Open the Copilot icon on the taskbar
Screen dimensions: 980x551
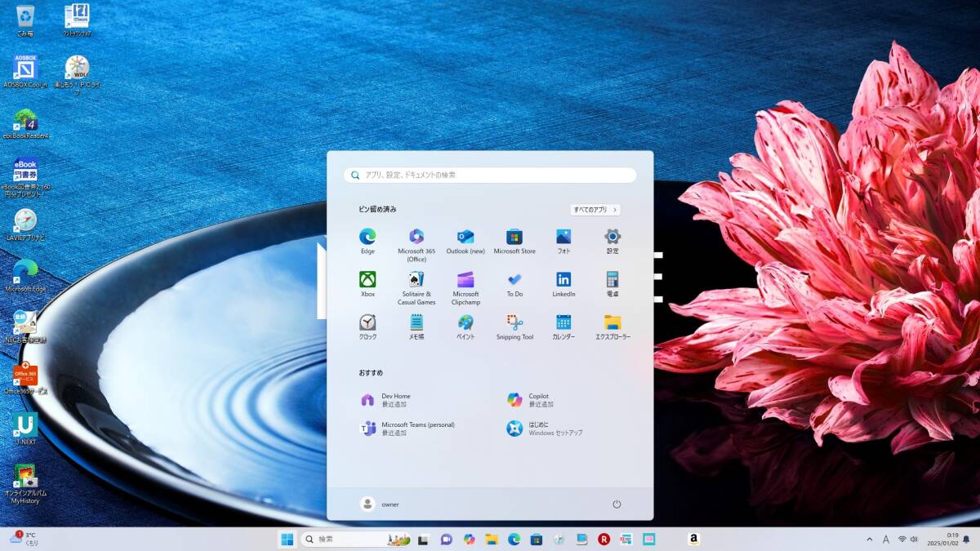[x=469, y=539]
